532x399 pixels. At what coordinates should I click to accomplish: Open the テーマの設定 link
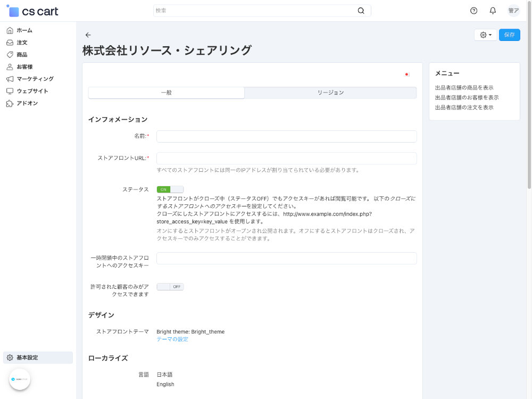pyautogui.click(x=171, y=339)
